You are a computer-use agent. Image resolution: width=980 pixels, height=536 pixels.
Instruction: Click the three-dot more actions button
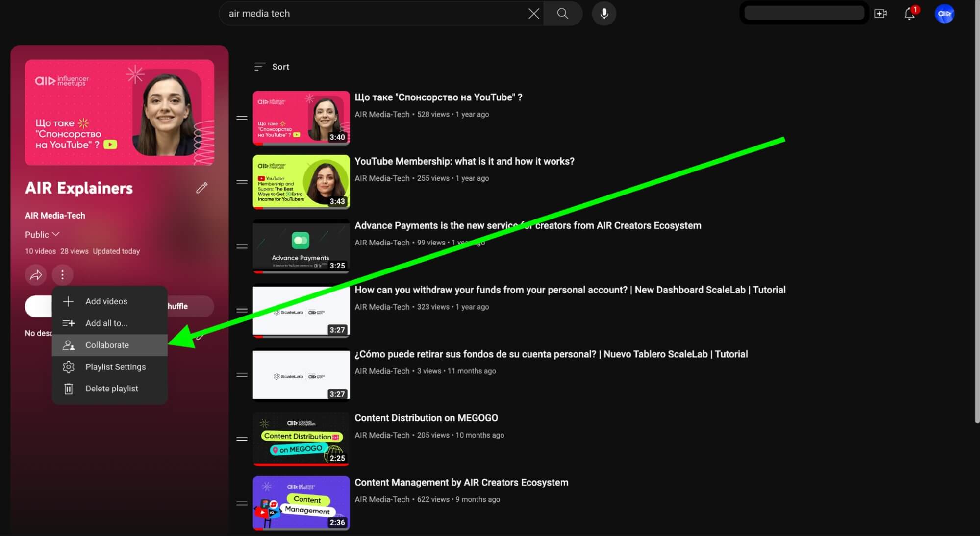coord(62,275)
